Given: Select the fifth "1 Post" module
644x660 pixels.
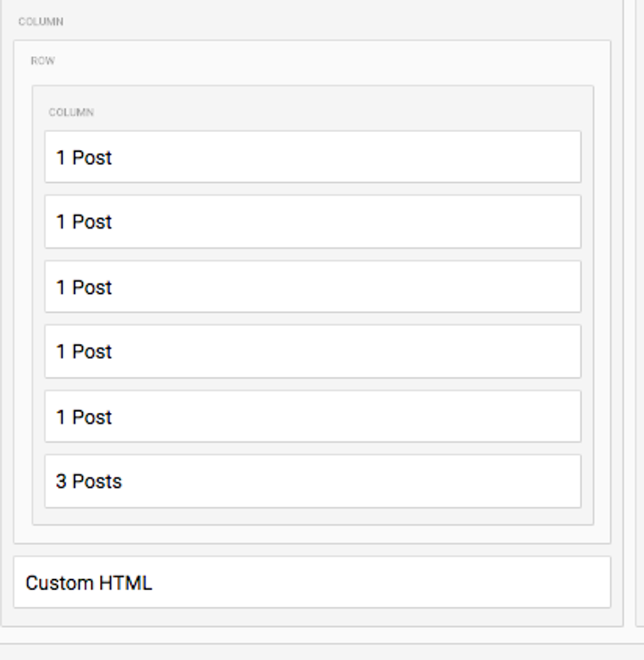Looking at the screenshot, I should tap(312, 416).
